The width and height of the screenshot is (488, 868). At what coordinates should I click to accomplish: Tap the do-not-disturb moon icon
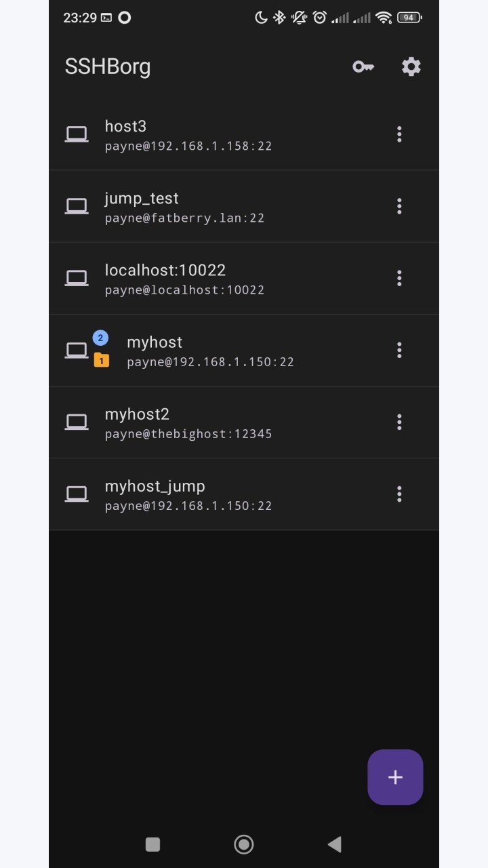tap(261, 18)
